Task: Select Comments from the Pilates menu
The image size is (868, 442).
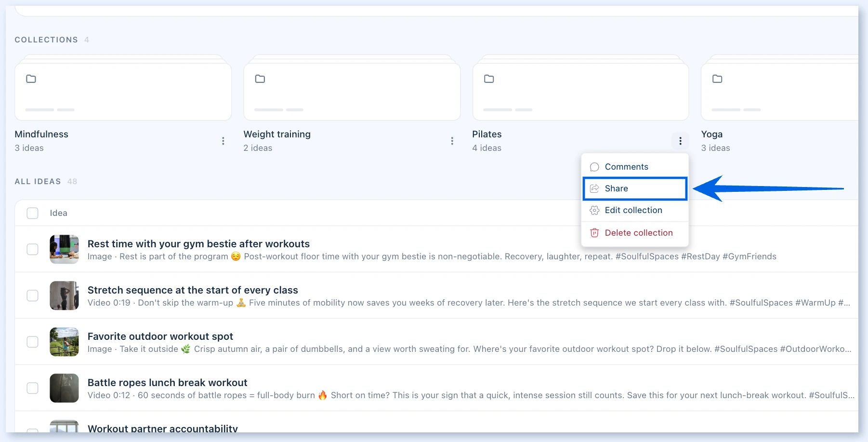Action: [x=635, y=167]
